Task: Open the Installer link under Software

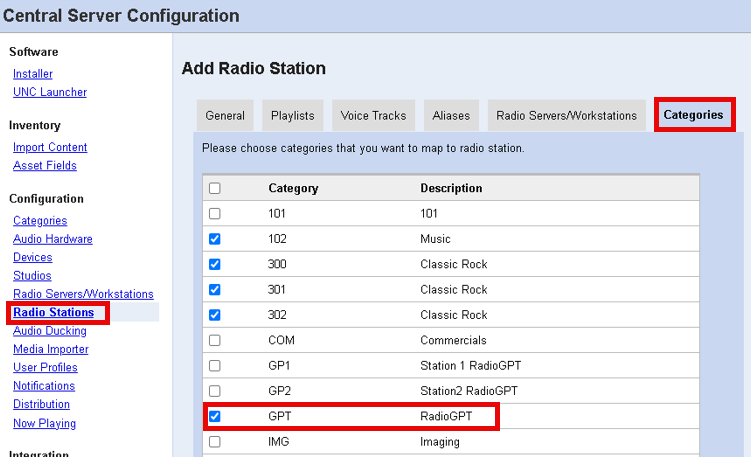Action: tap(33, 74)
